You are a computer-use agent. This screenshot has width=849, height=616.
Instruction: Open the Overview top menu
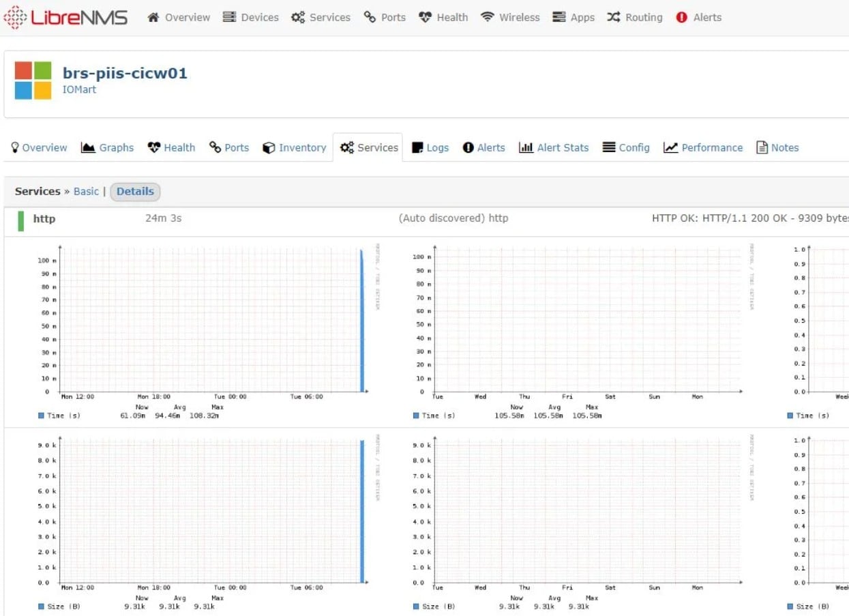pyautogui.click(x=179, y=17)
